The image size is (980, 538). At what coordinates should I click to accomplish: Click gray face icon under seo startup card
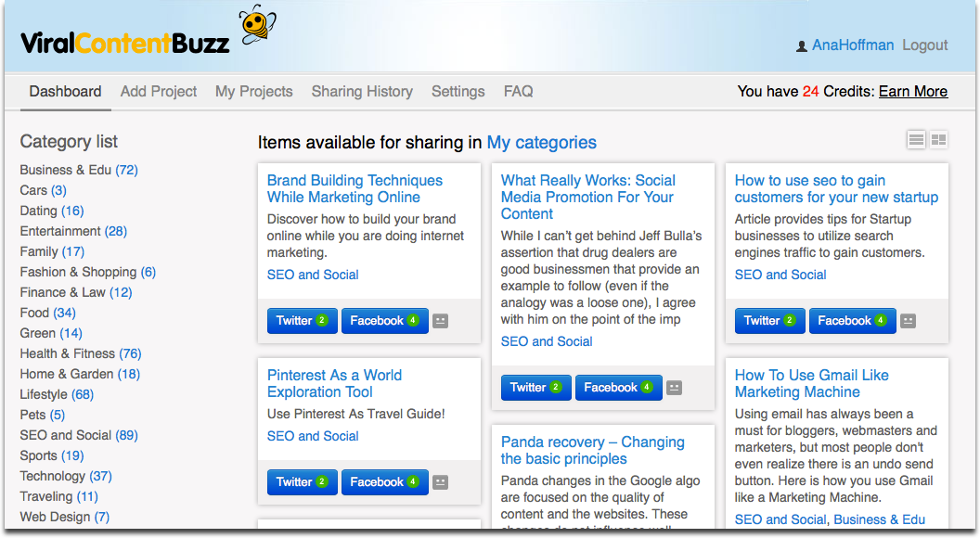click(x=909, y=321)
